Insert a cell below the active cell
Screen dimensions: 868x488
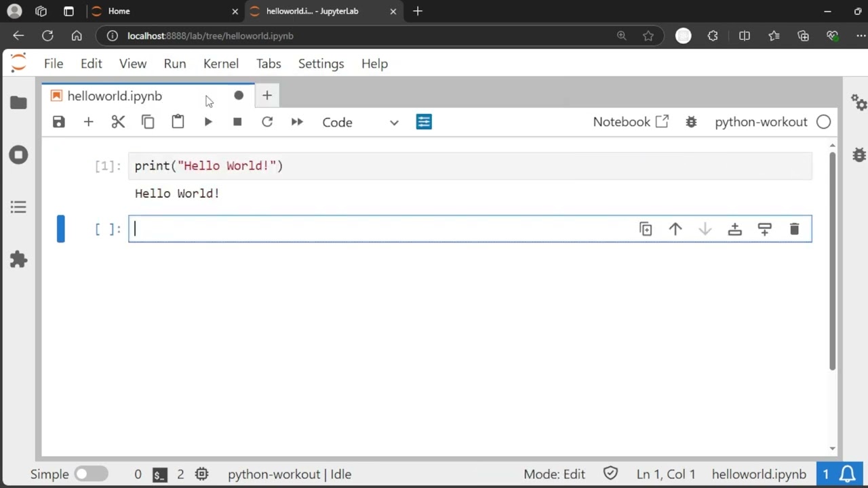764,229
